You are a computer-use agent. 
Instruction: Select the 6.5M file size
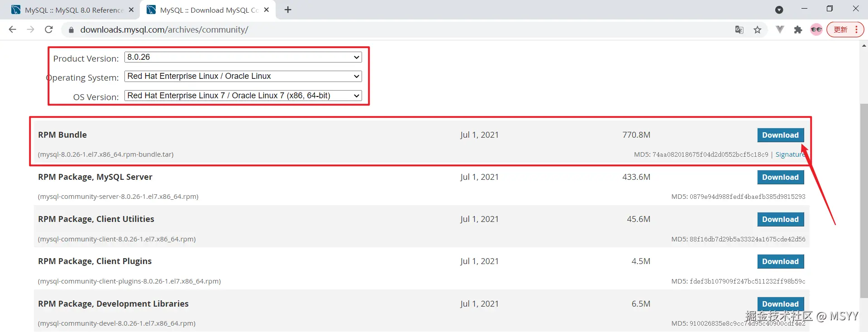point(641,304)
